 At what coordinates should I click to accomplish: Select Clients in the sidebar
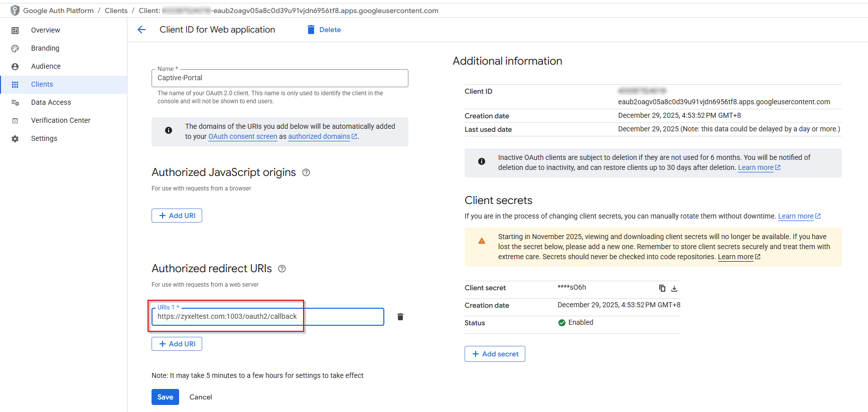click(64, 84)
